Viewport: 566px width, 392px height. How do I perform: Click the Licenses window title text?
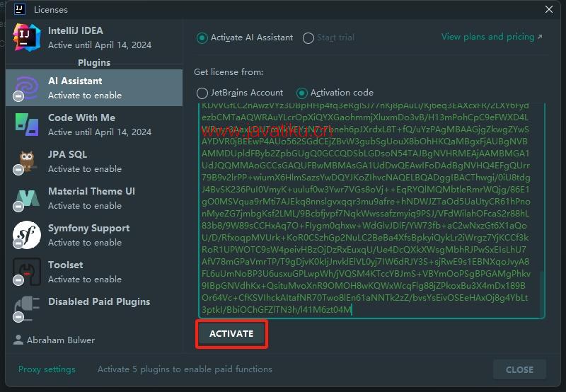coord(51,10)
